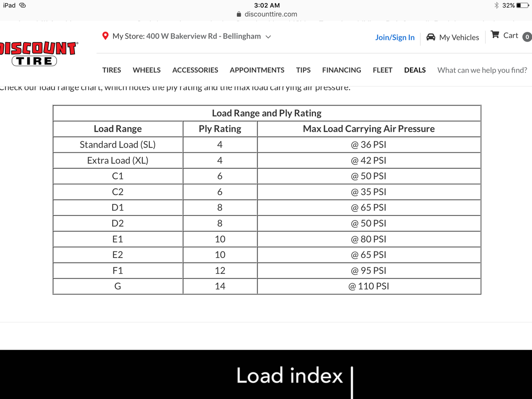Select ACCESSORIES in the navigation bar

coord(195,70)
